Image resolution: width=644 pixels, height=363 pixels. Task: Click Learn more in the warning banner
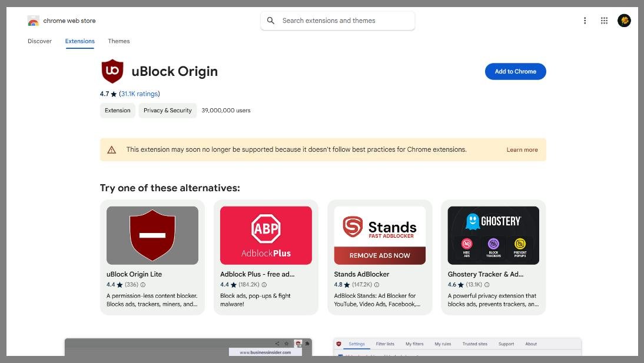(x=522, y=150)
